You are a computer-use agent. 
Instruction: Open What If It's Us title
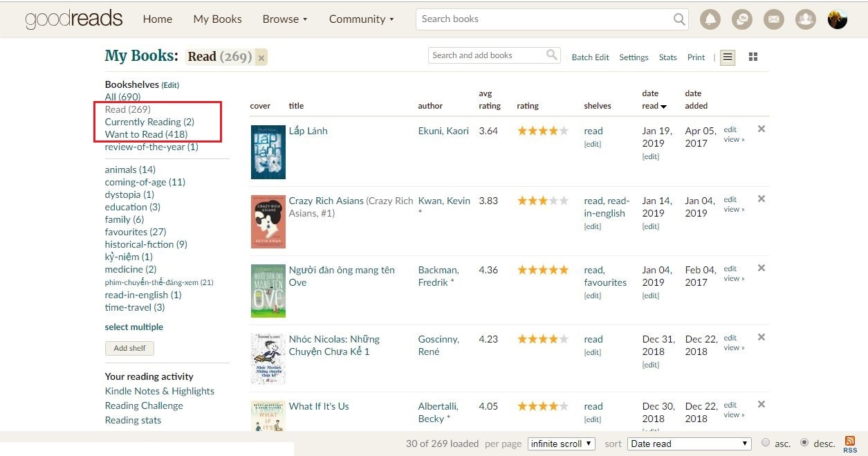(x=319, y=406)
